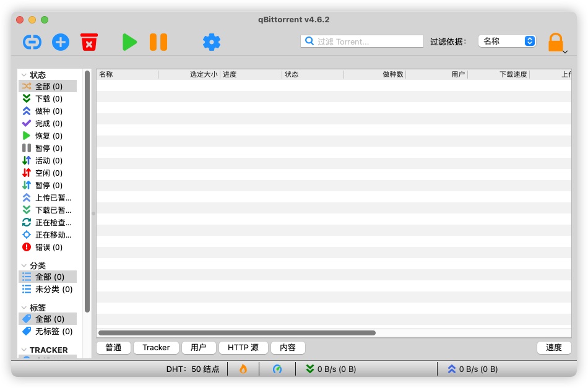Viewport: 588px width, 388px height.
Task: Collapse the 标签 section chevron
Action: (24, 308)
